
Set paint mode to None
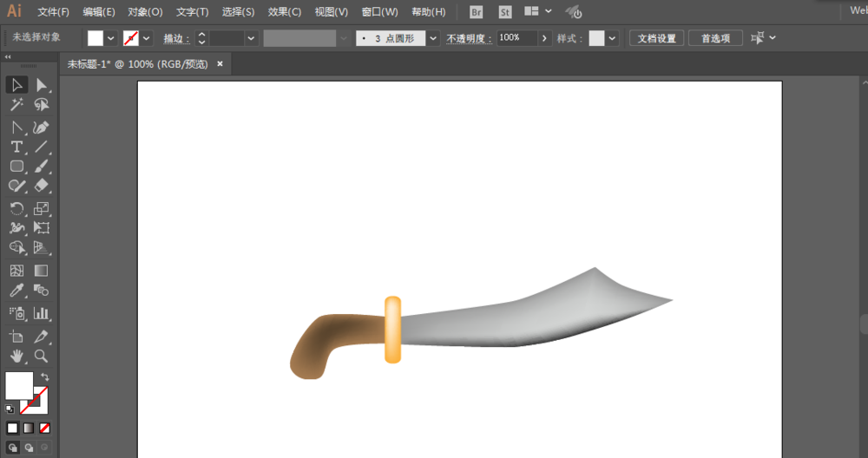(44, 428)
